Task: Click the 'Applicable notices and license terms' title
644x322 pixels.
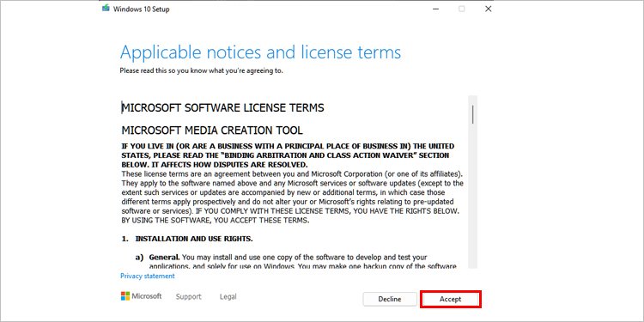Action: 260,52
